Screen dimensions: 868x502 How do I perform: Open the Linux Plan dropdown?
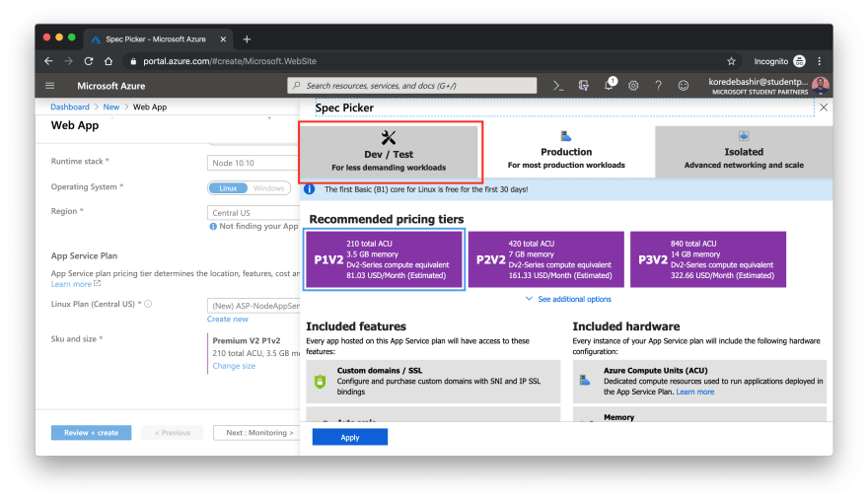(253, 306)
